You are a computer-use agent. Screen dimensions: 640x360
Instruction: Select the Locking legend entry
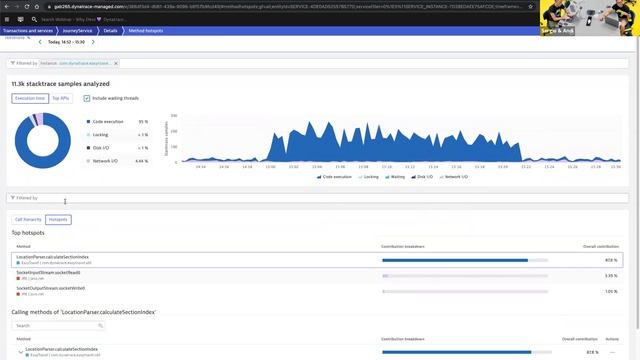tap(100, 135)
